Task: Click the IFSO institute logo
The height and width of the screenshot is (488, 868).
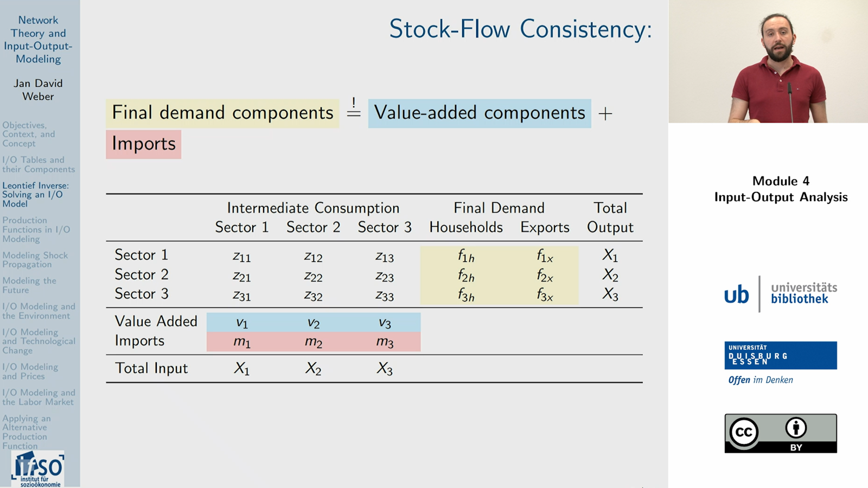Action: pyautogui.click(x=38, y=469)
